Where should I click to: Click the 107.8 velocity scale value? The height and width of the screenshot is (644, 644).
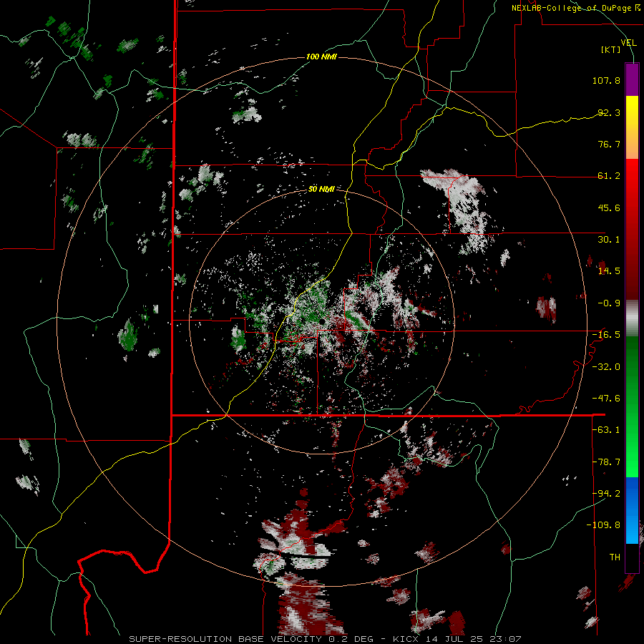606,80
